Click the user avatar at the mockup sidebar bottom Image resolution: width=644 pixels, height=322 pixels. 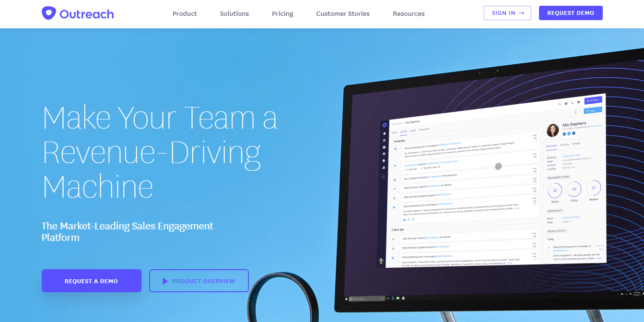click(381, 261)
